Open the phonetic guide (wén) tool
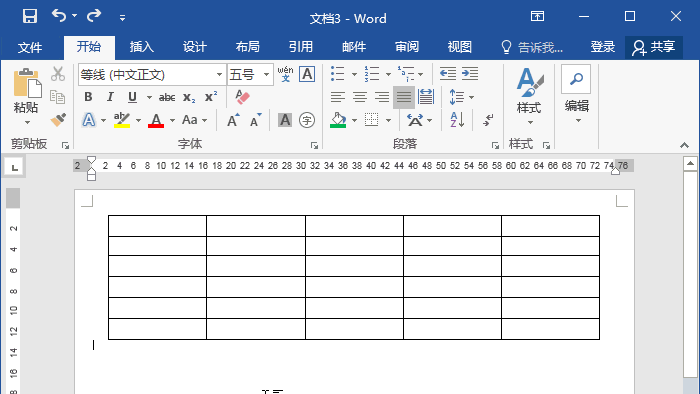 click(x=285, y=74)
